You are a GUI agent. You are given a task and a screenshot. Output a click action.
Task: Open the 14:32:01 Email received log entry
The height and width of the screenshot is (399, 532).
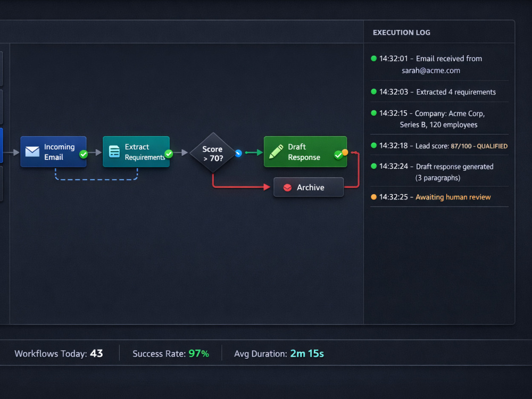pos(439,64)
